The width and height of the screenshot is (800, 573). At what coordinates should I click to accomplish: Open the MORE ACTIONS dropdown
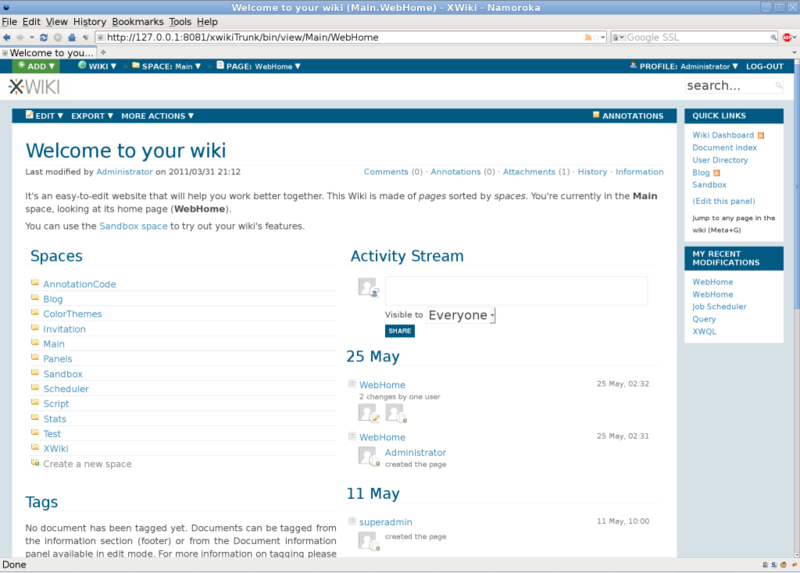click(158, 116)
